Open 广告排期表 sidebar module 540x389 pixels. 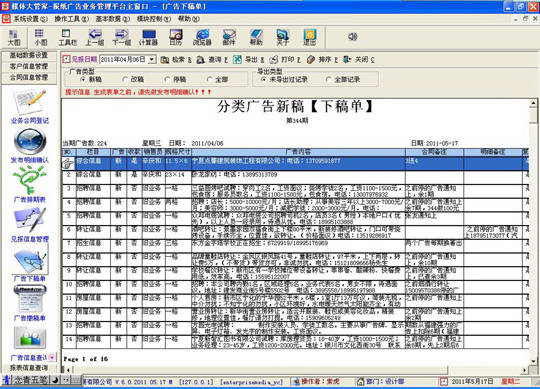click(x=30, y=185)
